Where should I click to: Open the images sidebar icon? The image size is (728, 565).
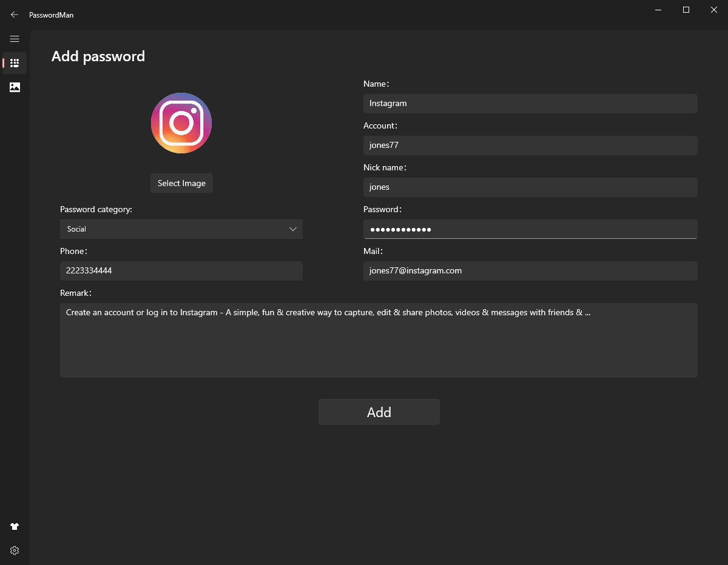[x=15, y=87]
